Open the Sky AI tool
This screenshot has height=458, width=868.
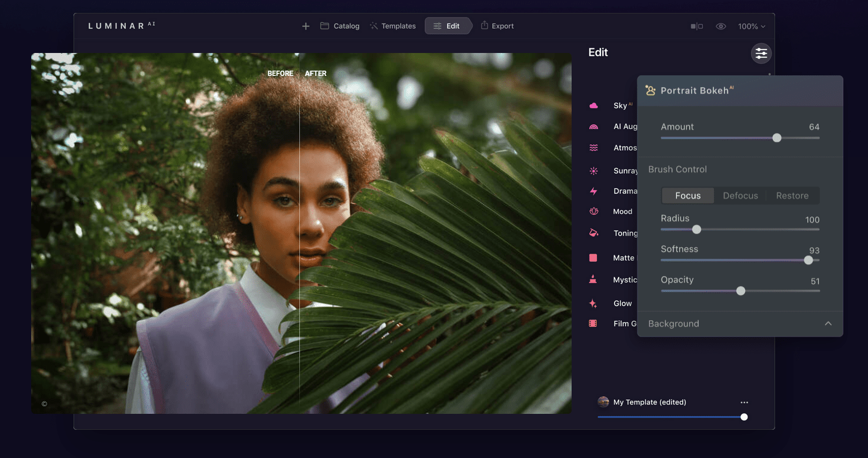[620, 105]
